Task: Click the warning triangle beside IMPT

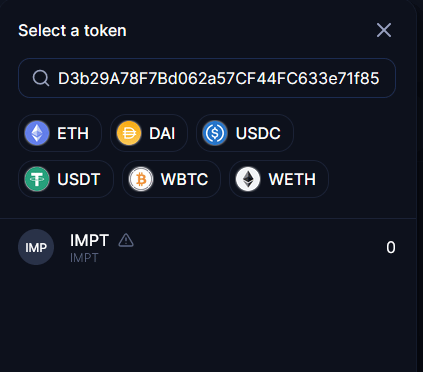Action: pyautogui.click(x=126, y=240)
